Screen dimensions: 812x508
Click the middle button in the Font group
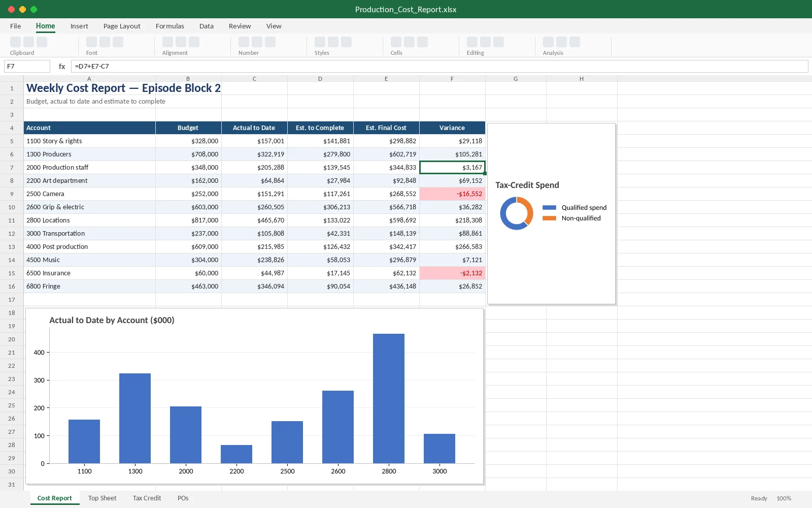[x=105, y=42]
